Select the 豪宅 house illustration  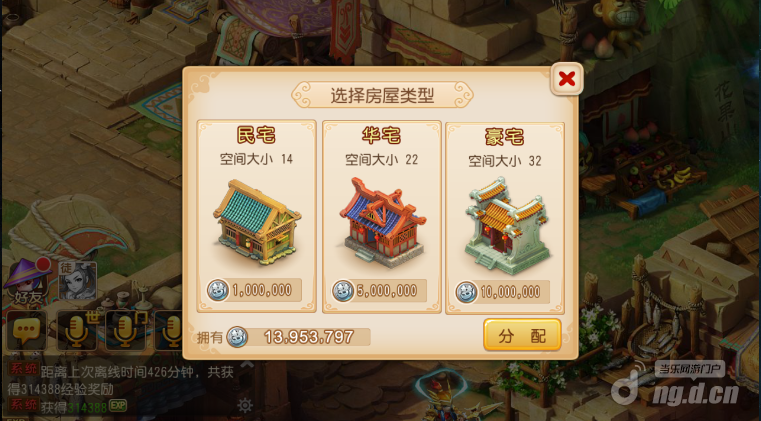[x=507, y=226]
